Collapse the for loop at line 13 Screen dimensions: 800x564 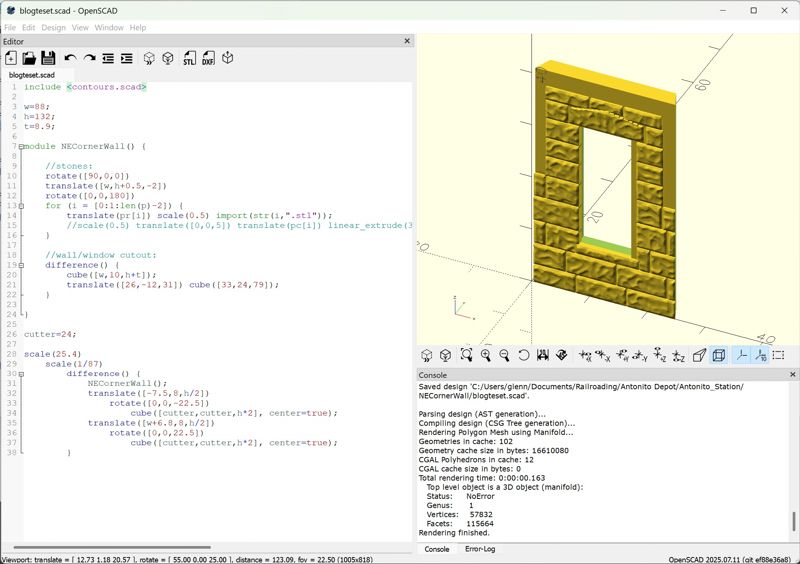(x=21, y=206)
